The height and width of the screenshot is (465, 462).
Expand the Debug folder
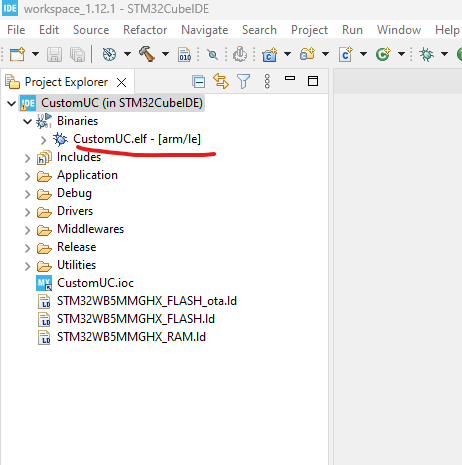[27, 194]
